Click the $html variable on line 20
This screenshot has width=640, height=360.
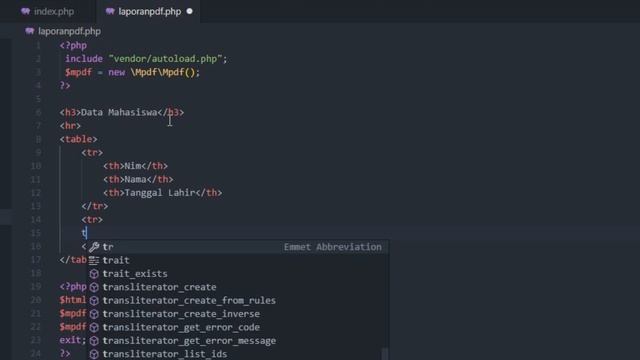(73, 300)
